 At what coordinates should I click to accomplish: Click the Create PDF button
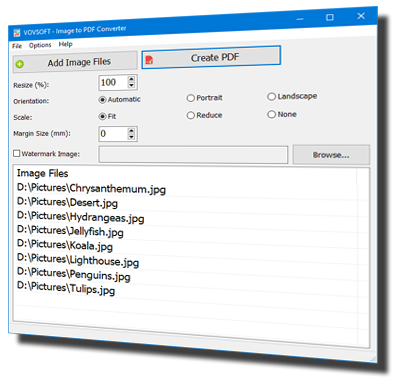(x=211, y=58)
